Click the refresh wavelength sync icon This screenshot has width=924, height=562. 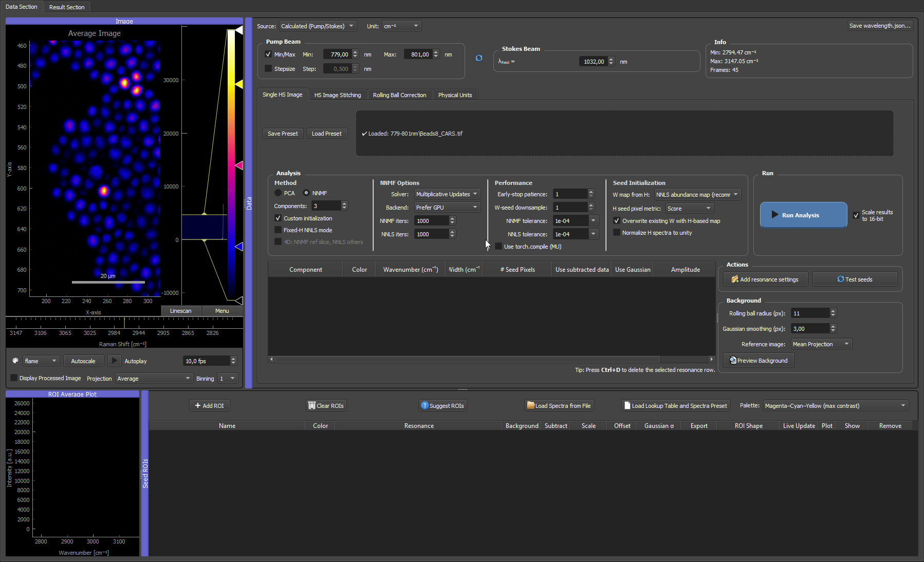coord(479,58)
